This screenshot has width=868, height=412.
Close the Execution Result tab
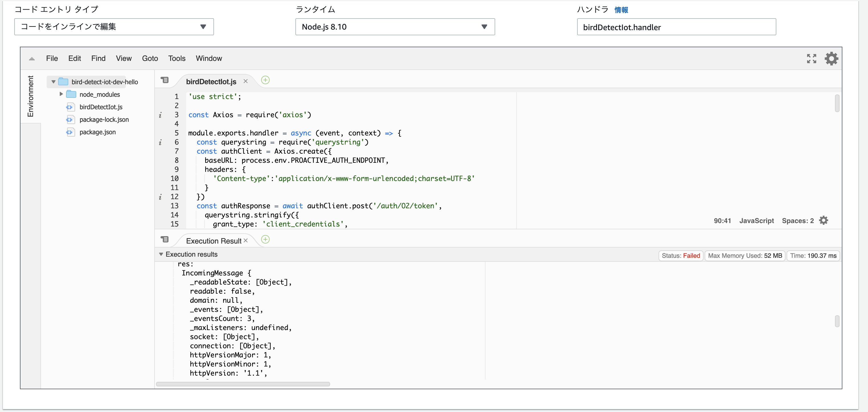(246, 240)
